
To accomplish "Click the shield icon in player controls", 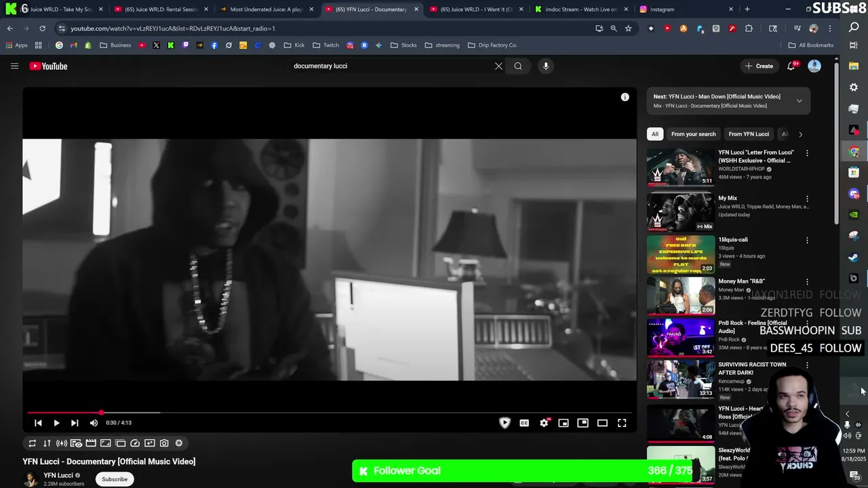I will [x=505, y=423].
